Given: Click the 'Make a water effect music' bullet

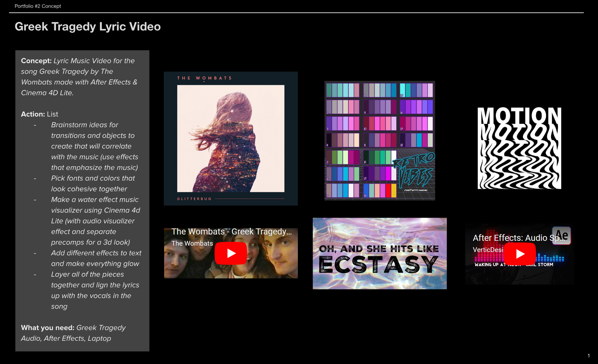Looking at the screenshot, I should coord(95,199).
